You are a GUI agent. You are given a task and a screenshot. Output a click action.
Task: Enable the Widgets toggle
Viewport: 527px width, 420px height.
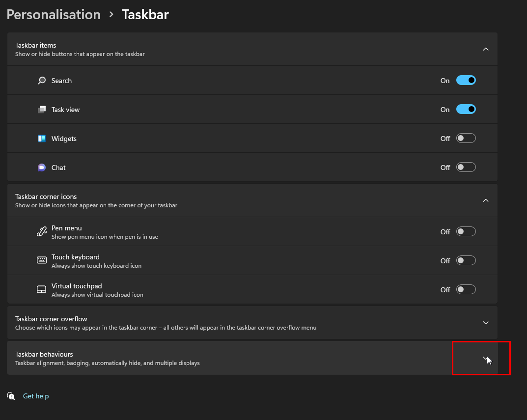(466, 138)
